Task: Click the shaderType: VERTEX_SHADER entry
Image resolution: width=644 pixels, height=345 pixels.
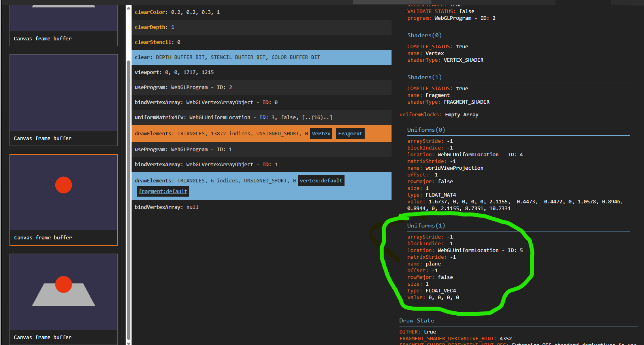Action: [x=445, y=60]
